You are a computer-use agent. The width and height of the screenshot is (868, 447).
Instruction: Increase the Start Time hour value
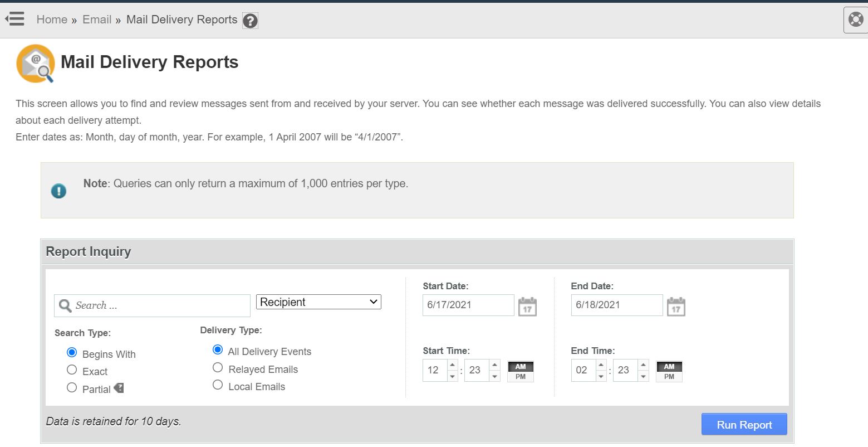[x=453, y=365]
